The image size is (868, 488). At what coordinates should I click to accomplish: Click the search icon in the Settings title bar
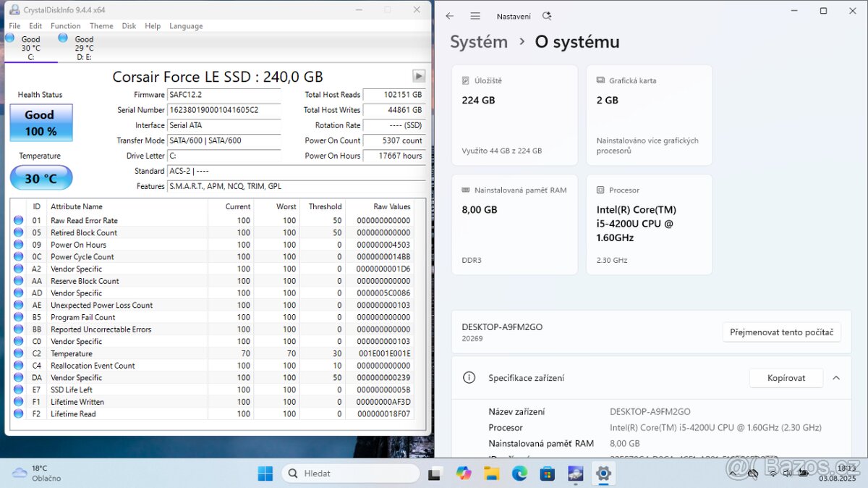(x=547, y=15)
